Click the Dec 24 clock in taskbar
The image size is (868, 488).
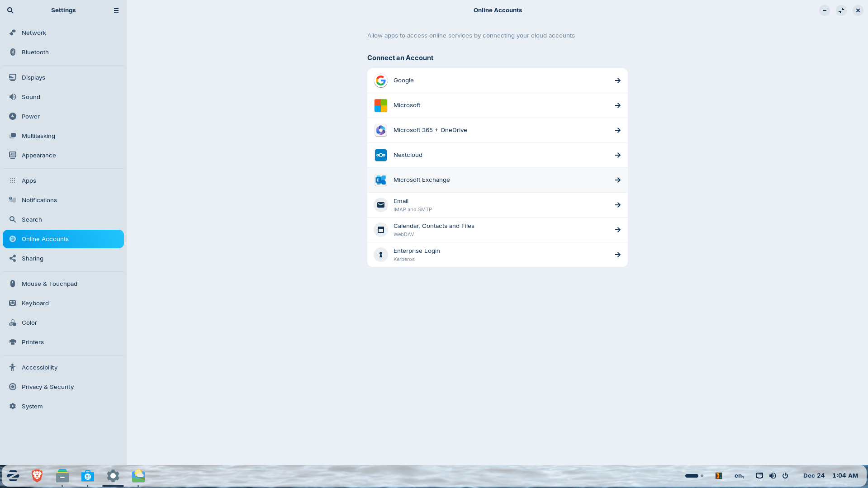click(813, 475)
